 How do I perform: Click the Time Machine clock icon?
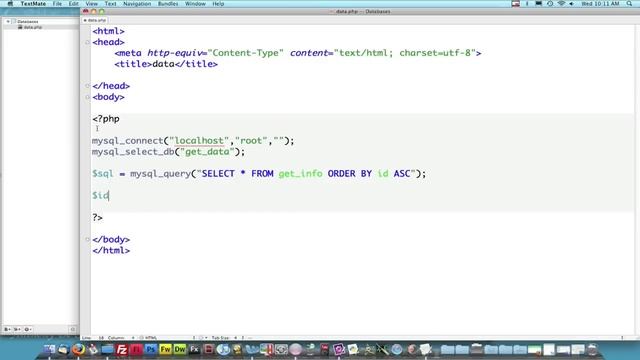pyautogui.click(x=550, y=4)
